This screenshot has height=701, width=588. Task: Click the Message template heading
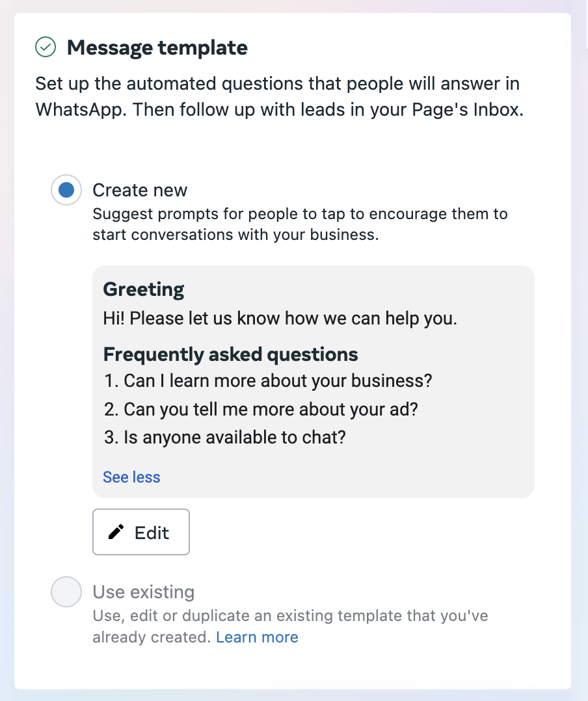pos(157,47)
